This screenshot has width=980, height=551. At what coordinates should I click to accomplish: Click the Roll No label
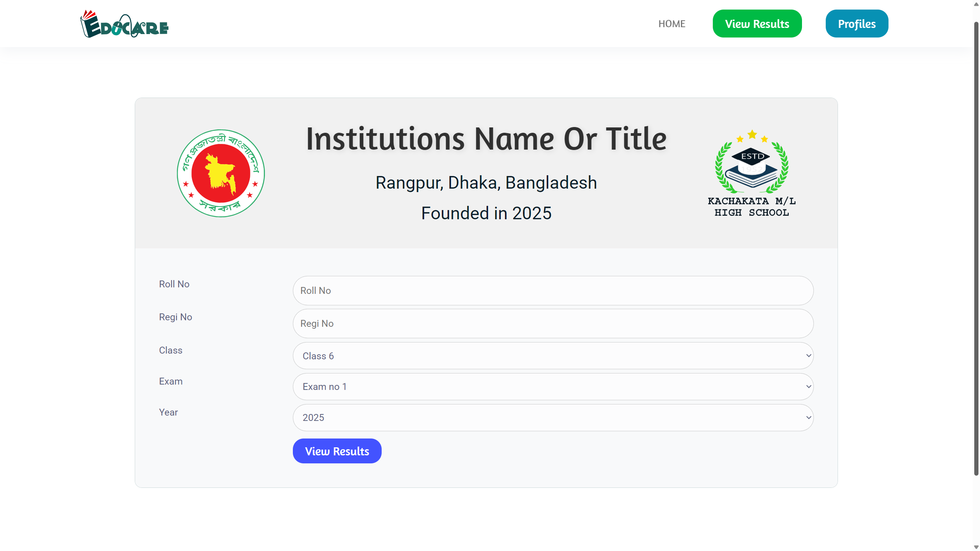(x=174, y=284)
